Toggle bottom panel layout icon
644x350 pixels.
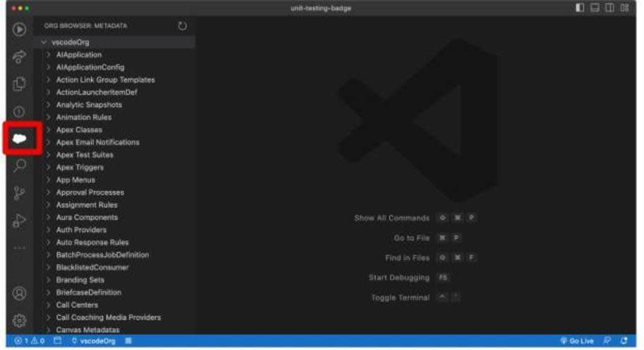click(595, 8)
